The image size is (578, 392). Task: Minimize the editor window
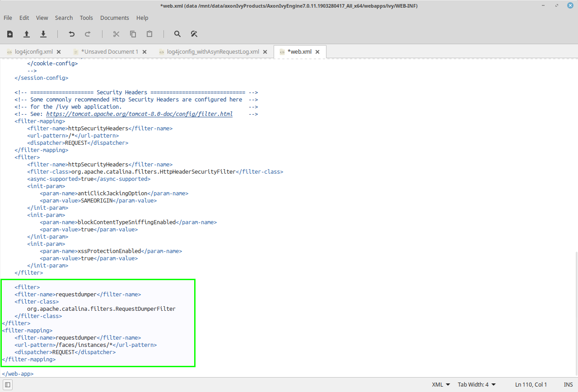(x=544, y=5)
